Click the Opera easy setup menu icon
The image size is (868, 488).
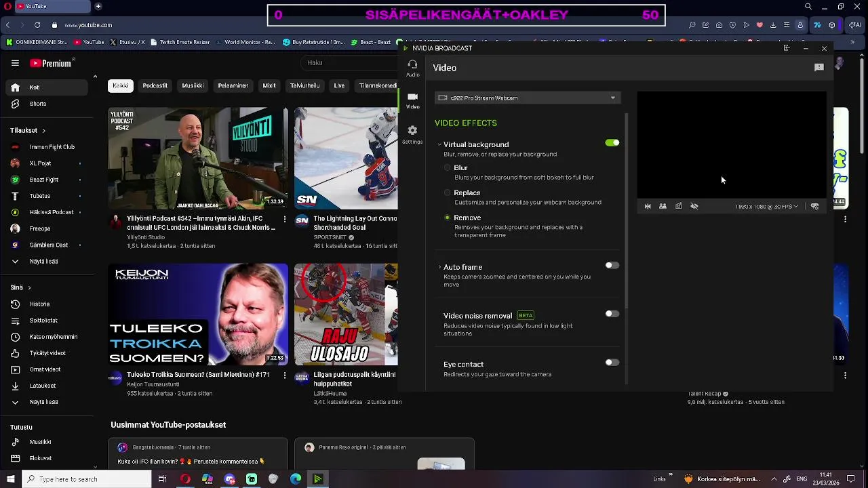click(787, 25)
